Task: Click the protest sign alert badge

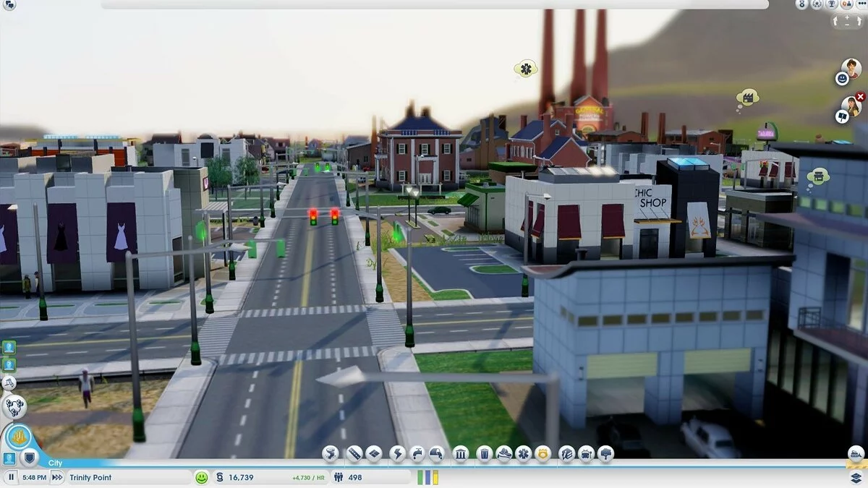Action: coord(842,116)
